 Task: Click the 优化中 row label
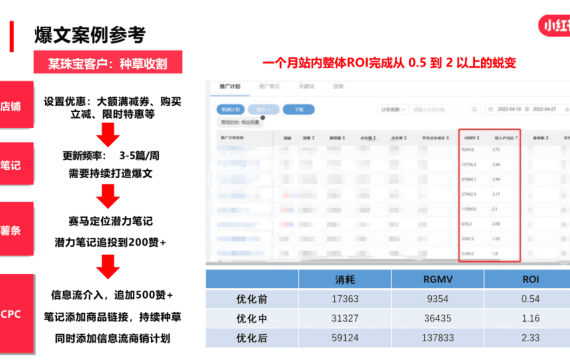pos(252,319)
